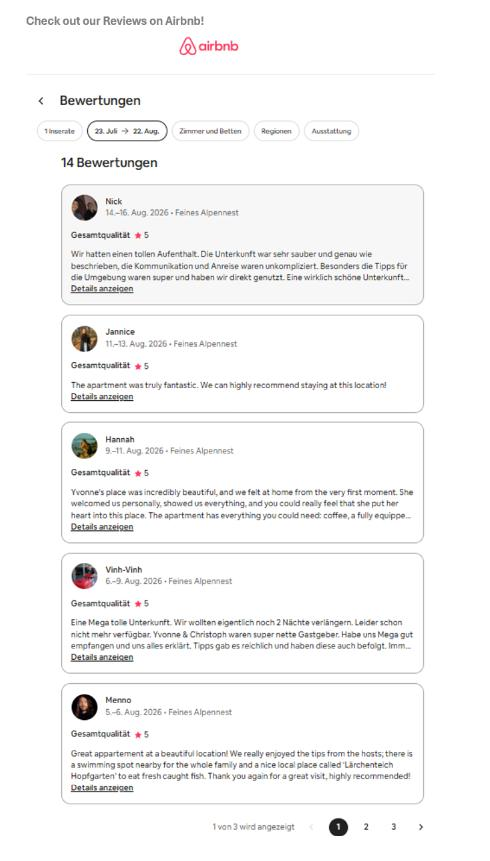Go to the previous reviews page arrow
The image size is (490, 861).
(311, 827)
